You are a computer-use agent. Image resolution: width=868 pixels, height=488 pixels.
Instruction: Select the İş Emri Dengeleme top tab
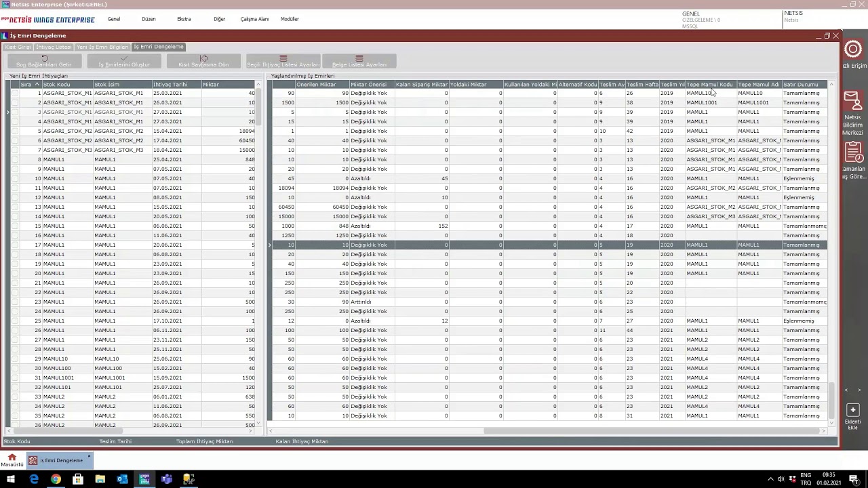tap(159, 47)
